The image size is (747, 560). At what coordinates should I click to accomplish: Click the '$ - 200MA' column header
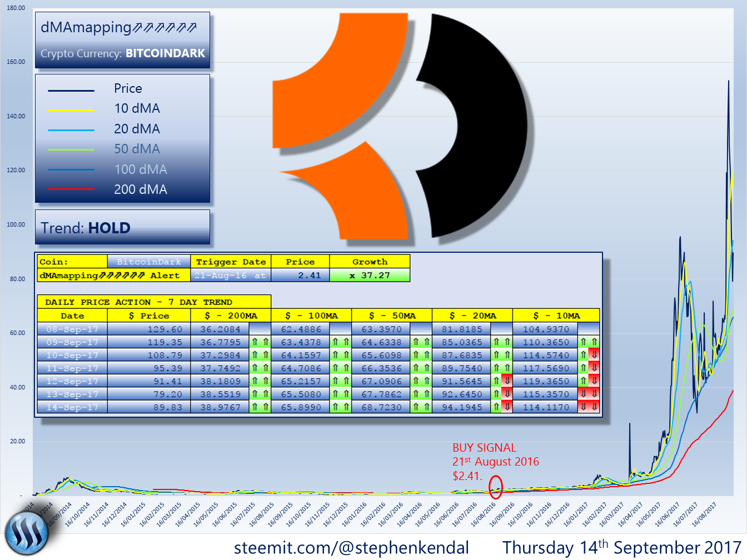[x=231, y=316]
